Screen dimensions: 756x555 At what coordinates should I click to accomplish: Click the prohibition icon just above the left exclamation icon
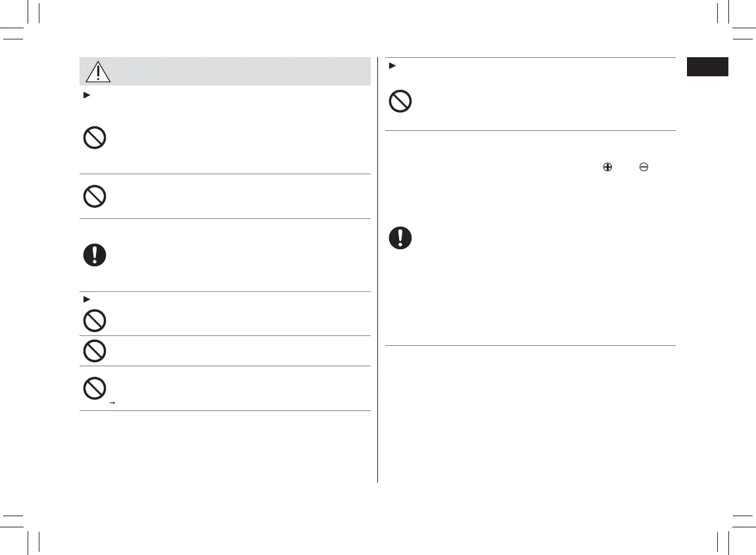click(95, 197)
